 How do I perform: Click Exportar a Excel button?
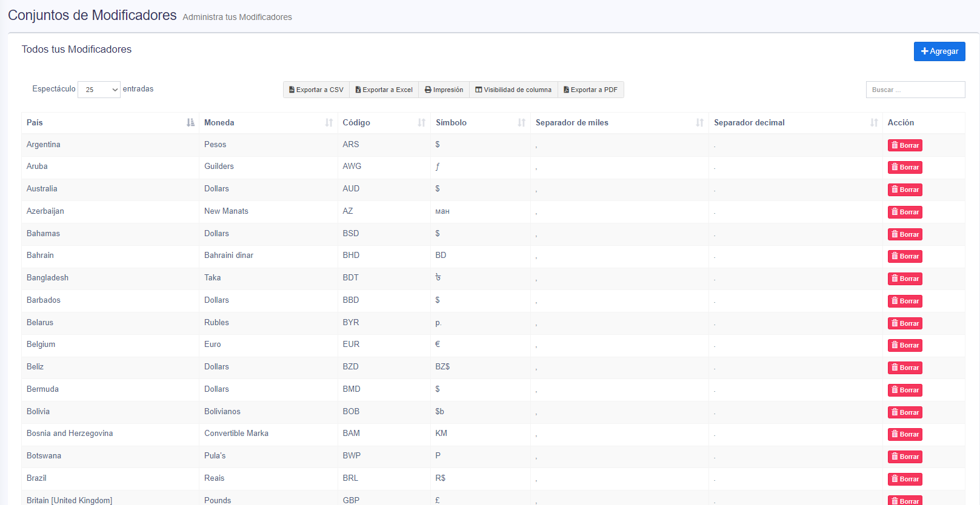click(384, 90)
